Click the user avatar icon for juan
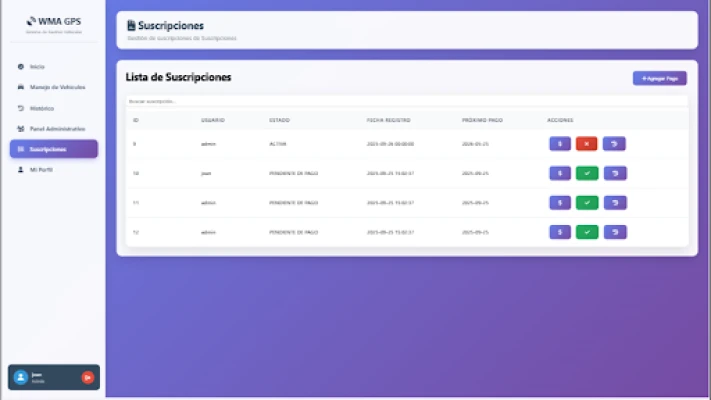The image size is (711, 400). [21, 377]
